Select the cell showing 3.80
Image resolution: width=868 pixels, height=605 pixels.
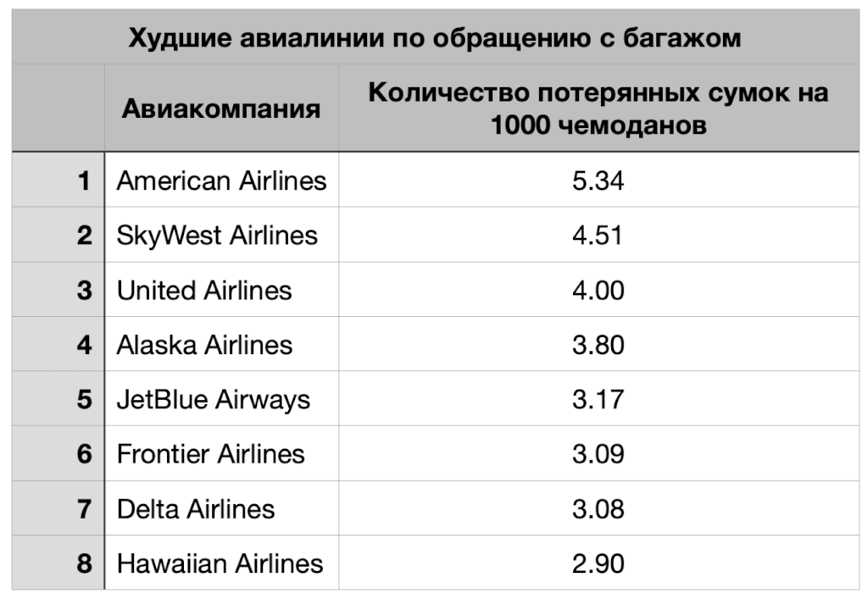click(598, 345)
